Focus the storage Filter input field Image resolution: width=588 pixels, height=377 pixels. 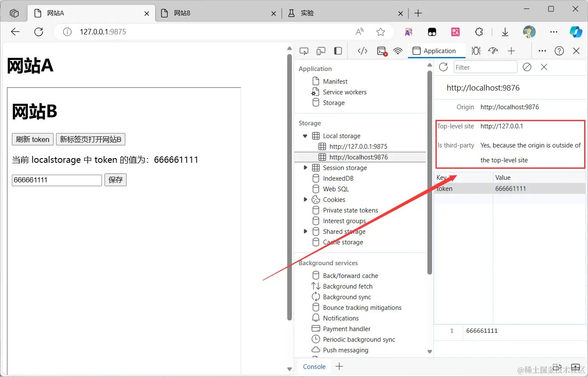point(485,67)
